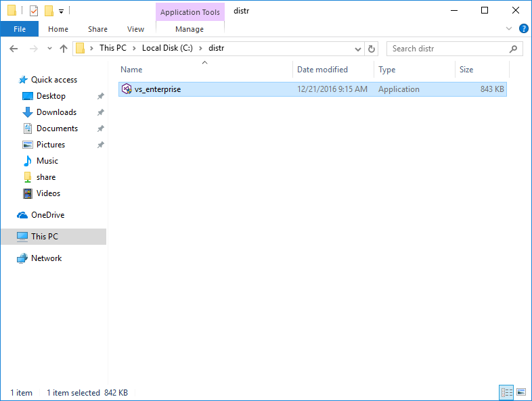This screenshot has height=401, width=532.
Task: Click the '1 item' count in status bar
Action: coord(21,393)
